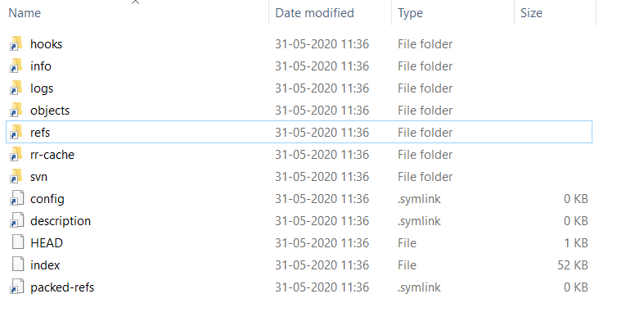This screenshot has width=644, height=321.
Task: Select the 52 KB index file size
Action: click(573, 265)
